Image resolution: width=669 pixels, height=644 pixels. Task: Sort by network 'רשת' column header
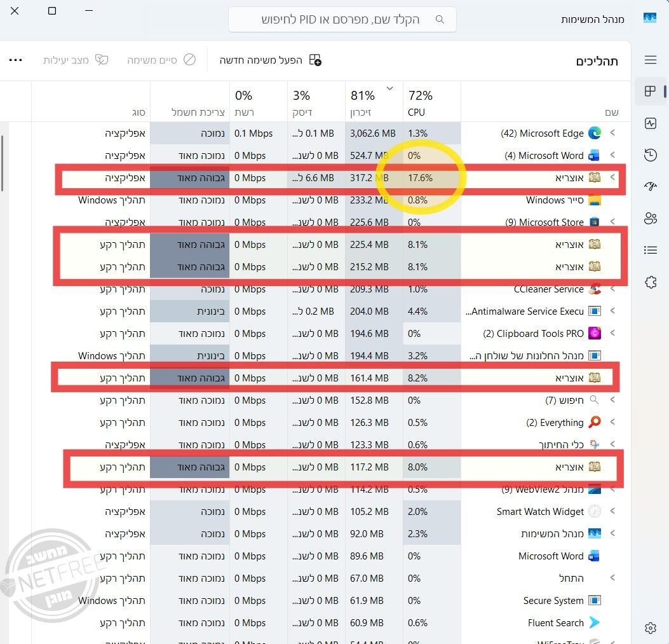(258, 102)
